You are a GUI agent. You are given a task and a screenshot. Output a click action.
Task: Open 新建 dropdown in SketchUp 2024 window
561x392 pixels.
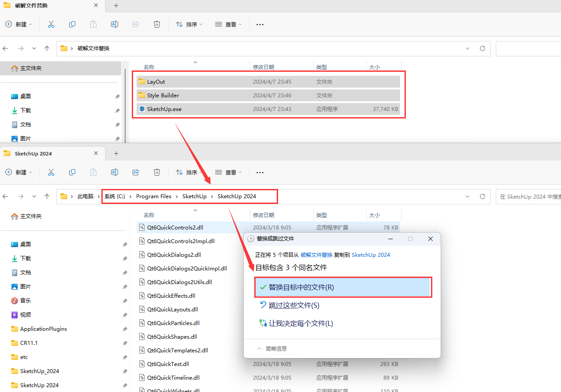click(19, 172)
